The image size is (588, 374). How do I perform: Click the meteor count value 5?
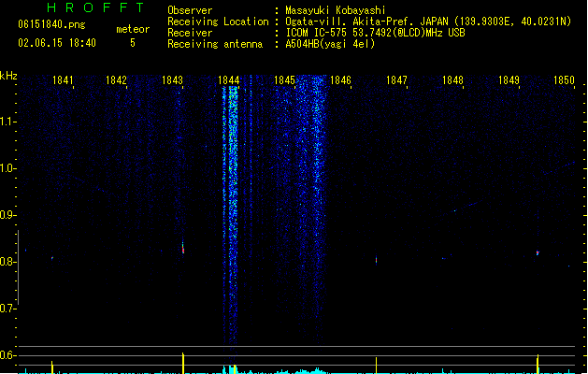click(x=133, y=43)
